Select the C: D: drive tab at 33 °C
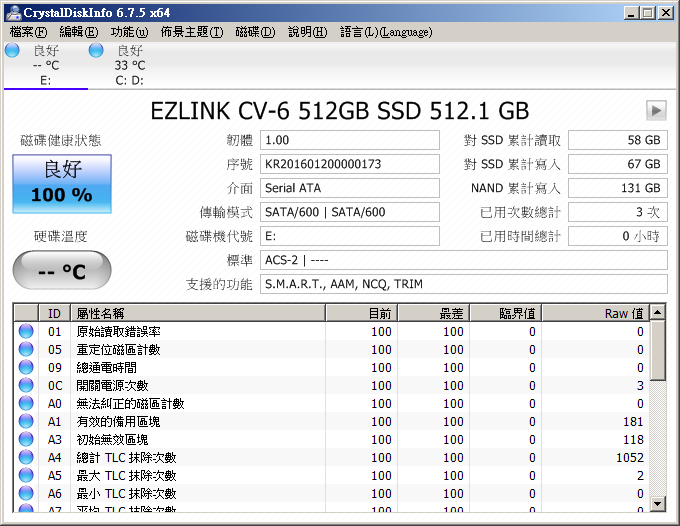680x526 pixels. tap(130, 65)
